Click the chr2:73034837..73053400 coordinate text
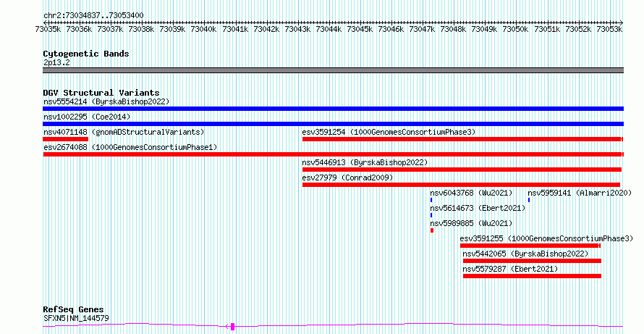The width and height of the screenshot is (644, 334). point(93,16)
